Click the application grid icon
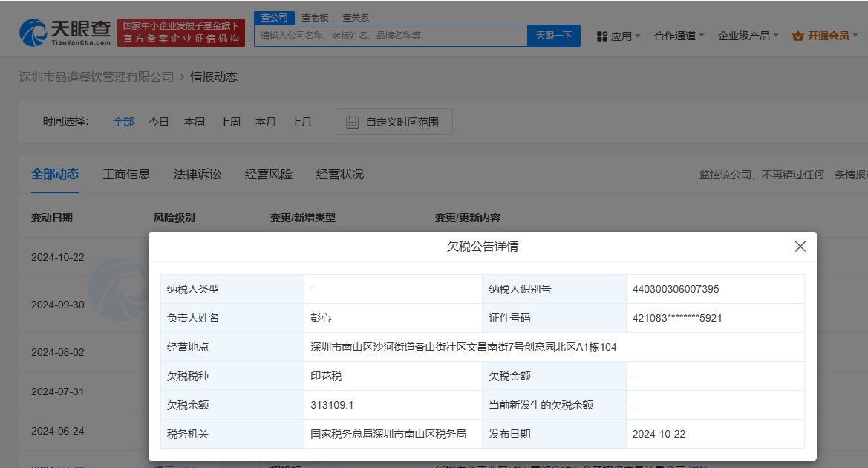 click(602, 36)
